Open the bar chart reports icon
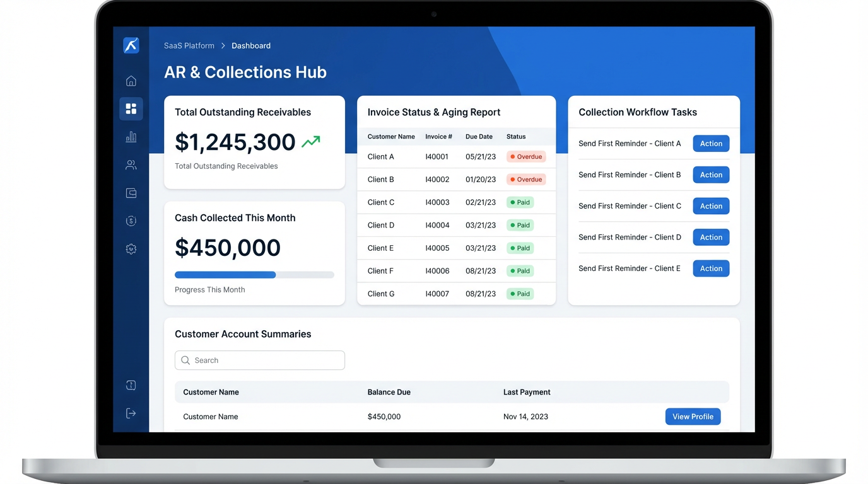The width and height of the screenshot is (868, 484). [131, 137]
